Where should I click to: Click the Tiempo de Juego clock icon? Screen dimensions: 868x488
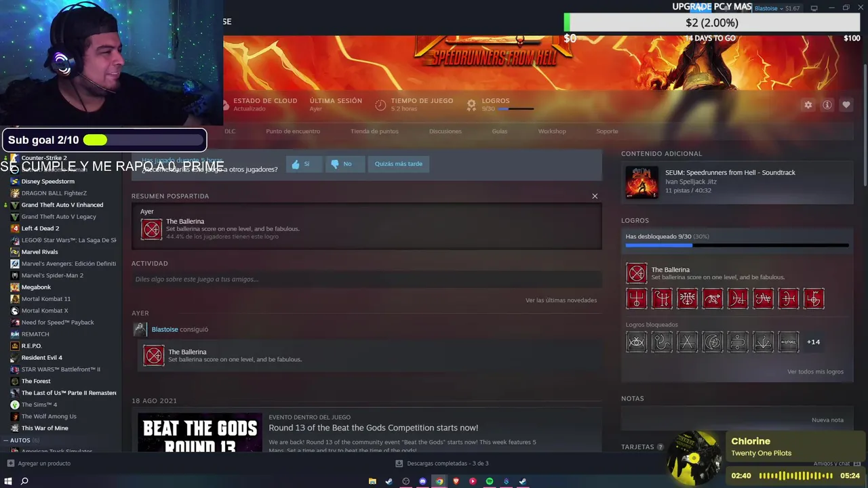coord(380,105)
